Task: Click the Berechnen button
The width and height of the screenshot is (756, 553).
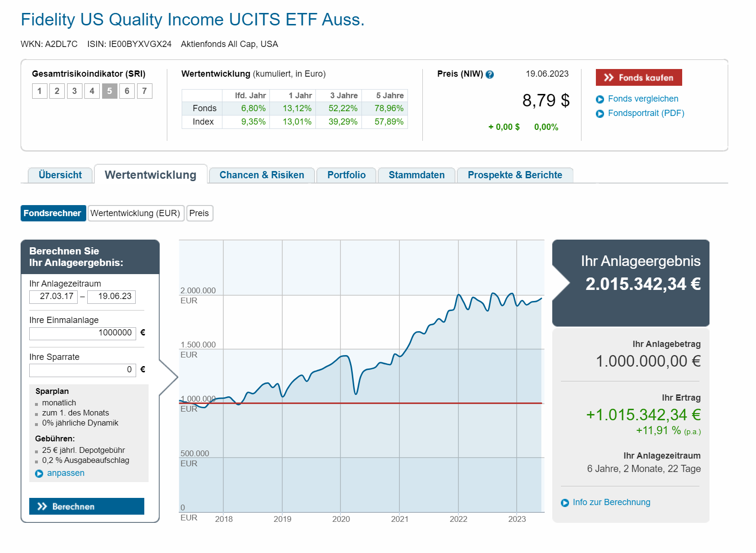Action: click(x=87, y=506)
